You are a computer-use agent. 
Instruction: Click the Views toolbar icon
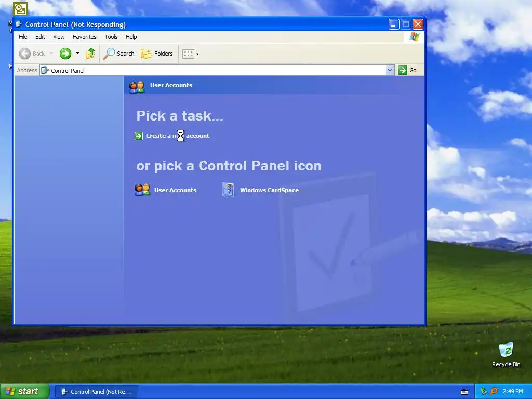[188, 54]
